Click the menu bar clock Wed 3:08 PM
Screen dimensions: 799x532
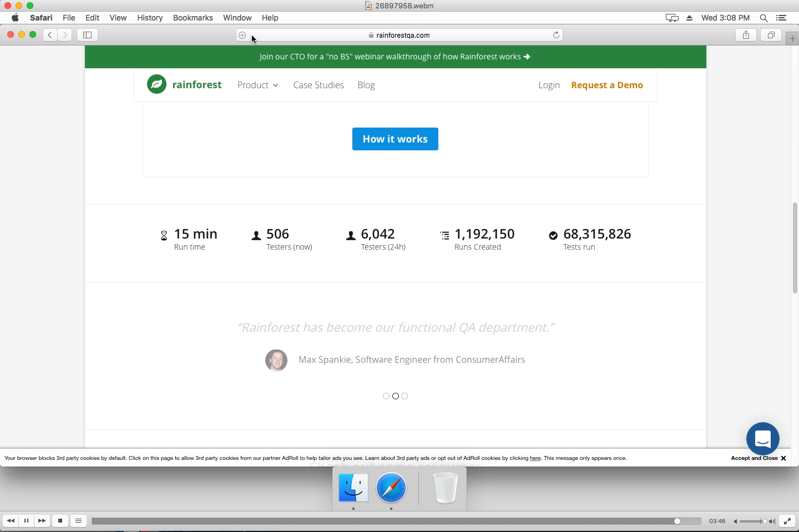coord(726,18)
